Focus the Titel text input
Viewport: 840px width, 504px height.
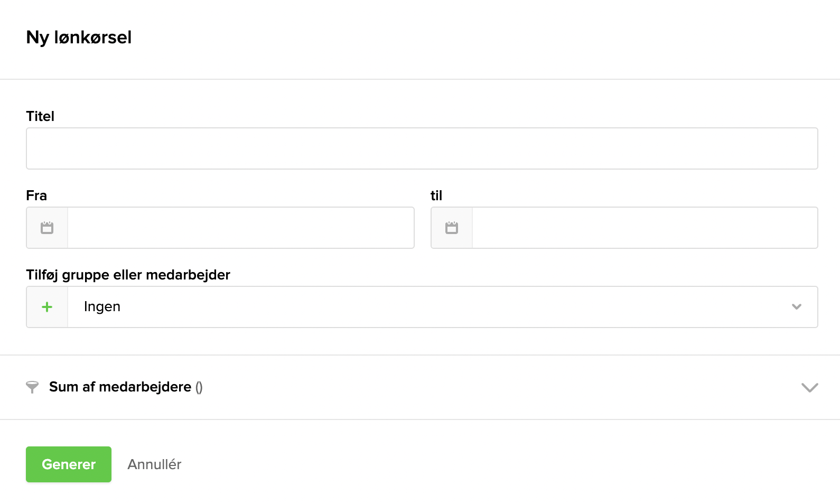point(422,148)
